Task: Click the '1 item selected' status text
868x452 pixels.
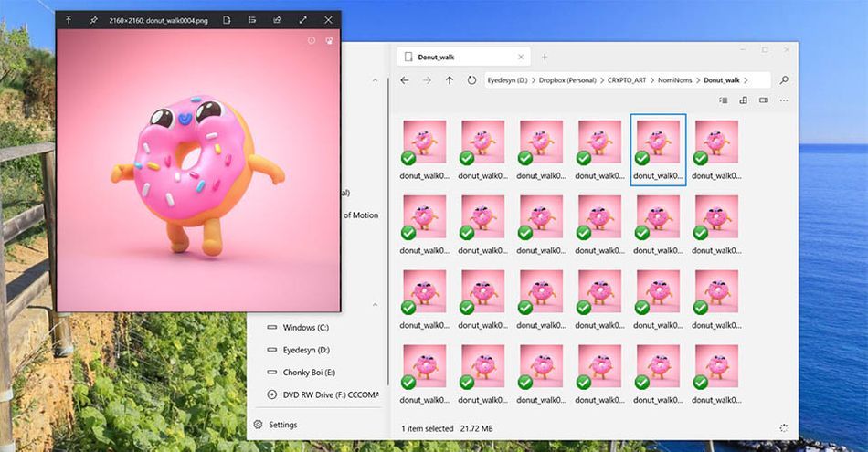Action: (x=428, y=429)
